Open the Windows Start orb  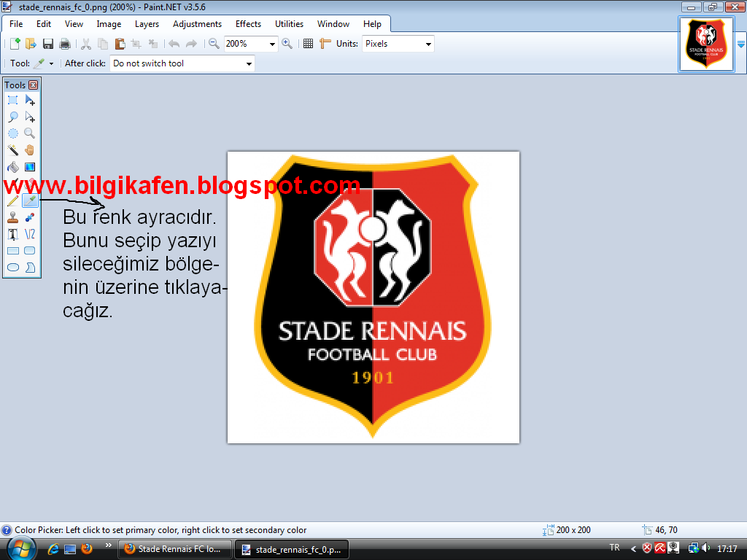click(20, 549)
